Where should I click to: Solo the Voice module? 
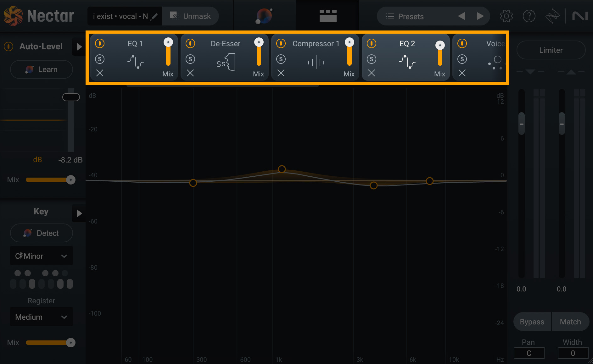click(462, 59)
